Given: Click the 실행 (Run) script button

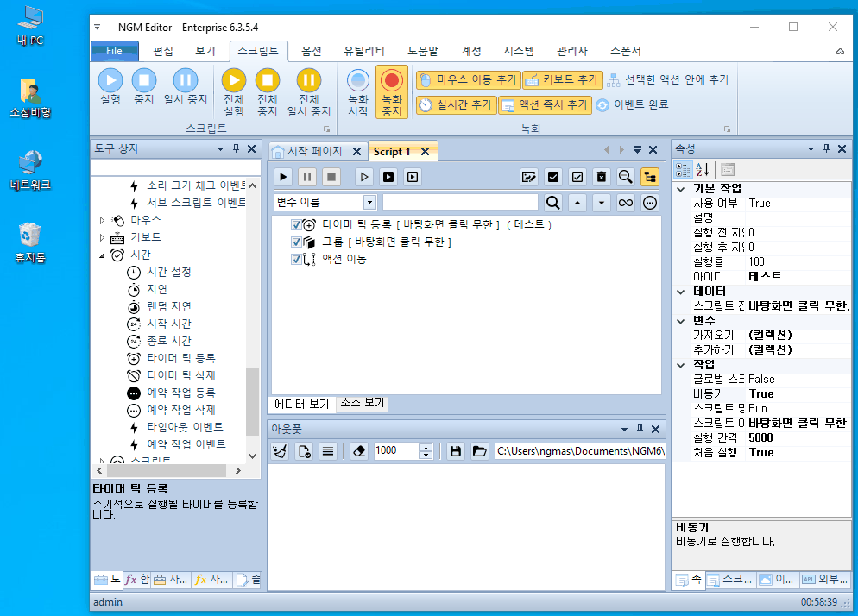Looking at the screenshot, I should coord(110,86).
